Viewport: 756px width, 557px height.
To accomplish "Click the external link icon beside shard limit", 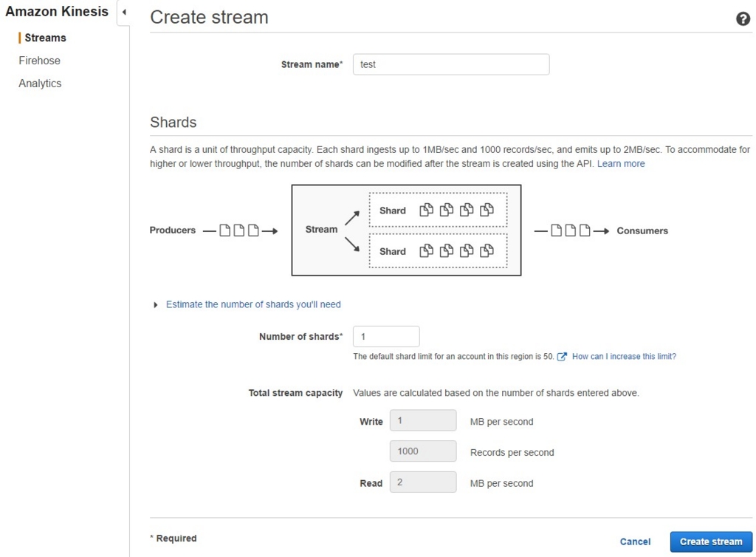I will click(562, 356).
